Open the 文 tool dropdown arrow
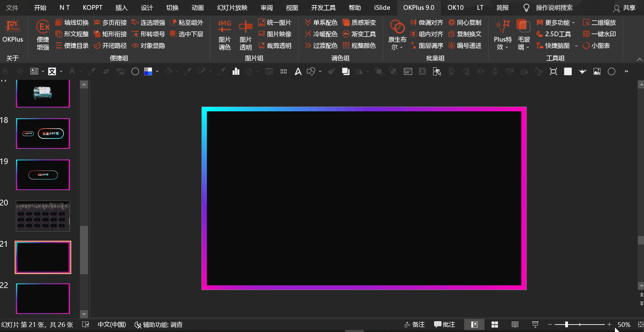644x332 pixels. (x=61, y=71)
